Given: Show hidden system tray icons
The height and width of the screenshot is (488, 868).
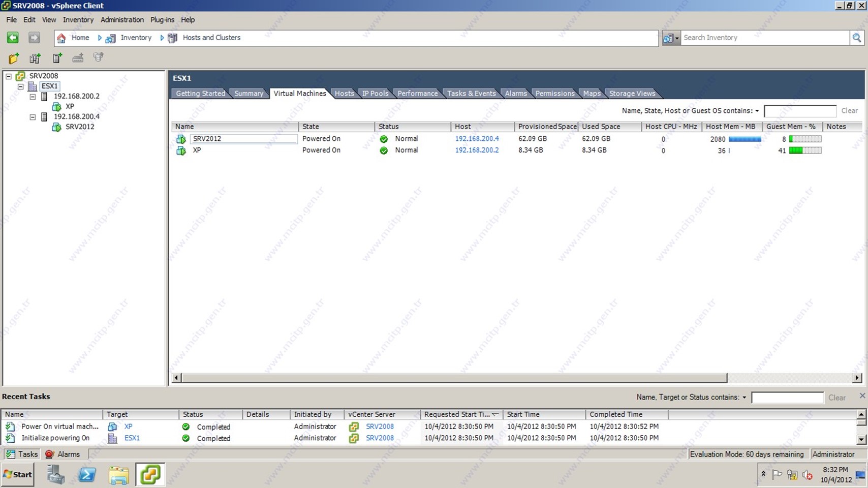Looking at the screenshot, I should [763, 474].
